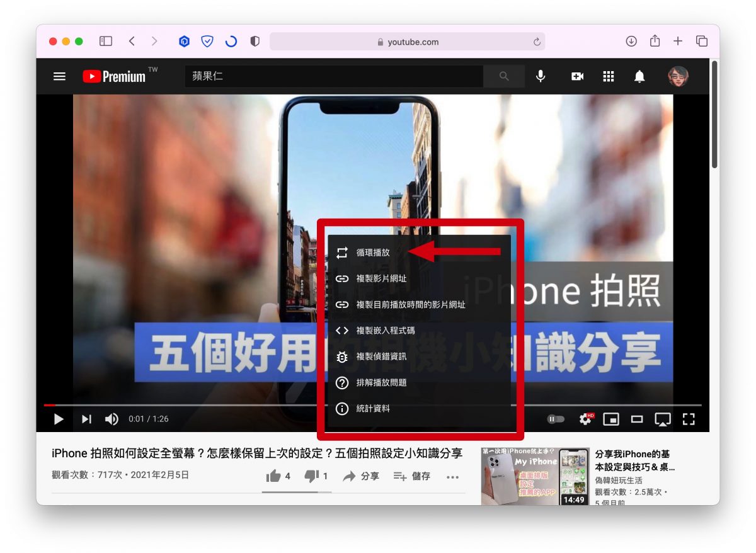Focus the YouTube search field

(x=334, y=76)
